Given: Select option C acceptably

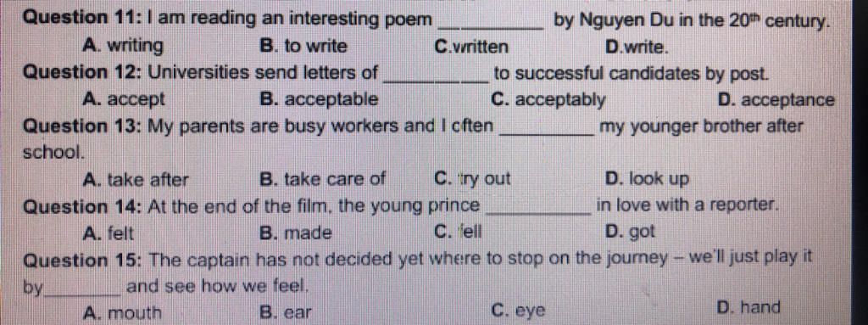Looking at the screenshot, I should point(548,100).
